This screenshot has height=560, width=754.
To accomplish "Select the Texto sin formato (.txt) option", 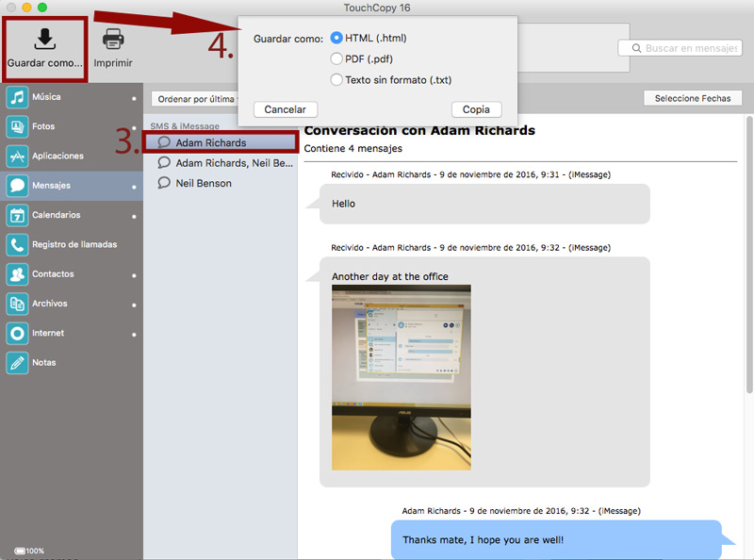I will coord(336,80).
